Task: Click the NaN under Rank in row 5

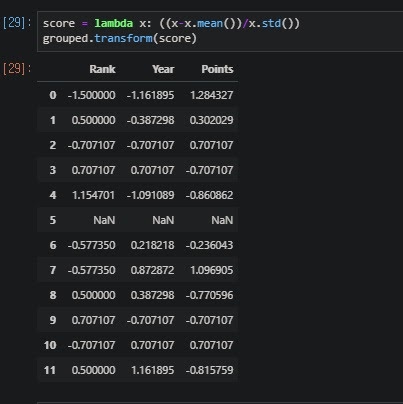Action: [x=104, y=220]
